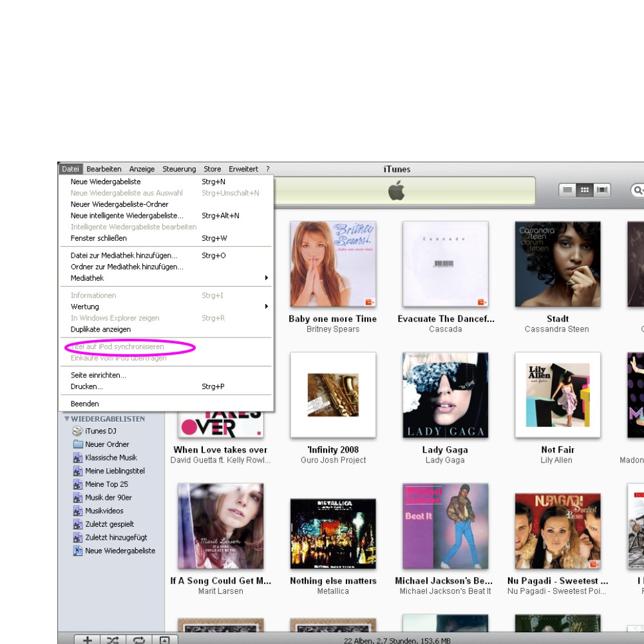The image size is (644, 644).
Task: Click the Apple logo status display
Action: click(x=396, y=191)
